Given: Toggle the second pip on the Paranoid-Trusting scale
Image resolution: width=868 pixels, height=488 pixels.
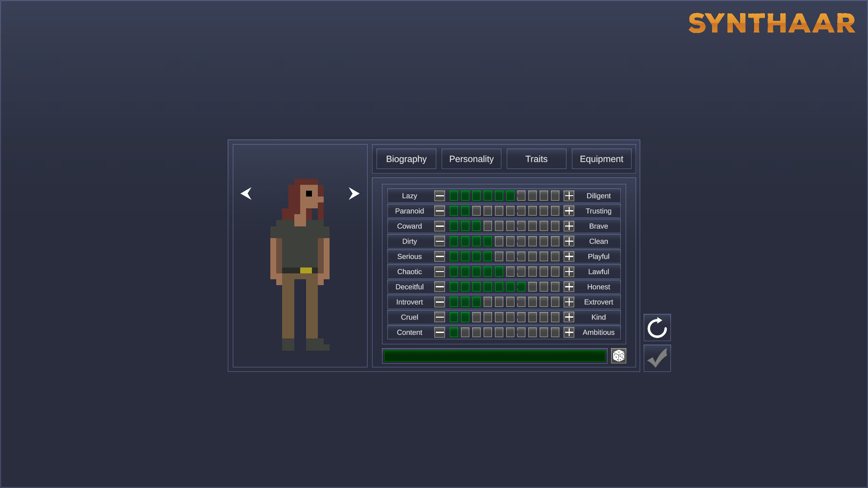Looking at the screenshot, I should click(x=465, y=211).
